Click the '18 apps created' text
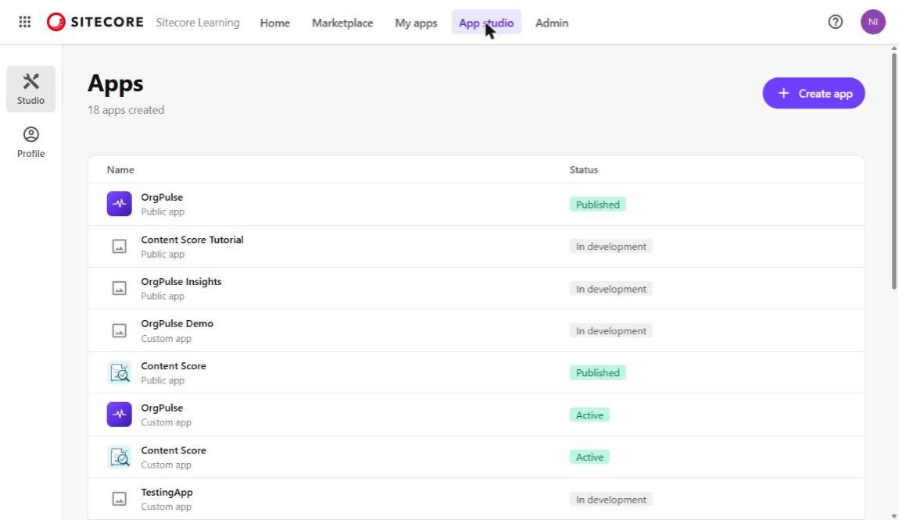The image size is (900, 520). coord(126,110)
